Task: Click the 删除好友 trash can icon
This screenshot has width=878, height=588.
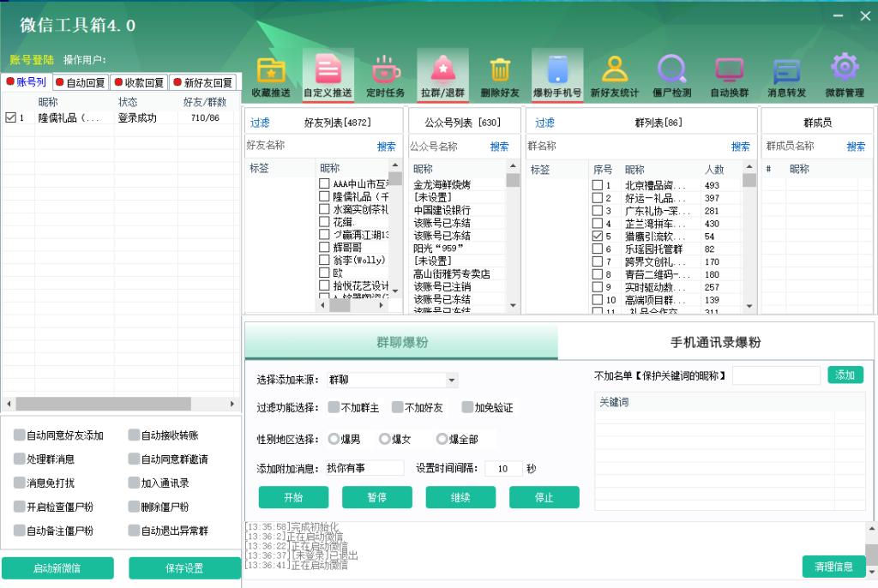Action: pyautogui.click(x=500, y=69)
